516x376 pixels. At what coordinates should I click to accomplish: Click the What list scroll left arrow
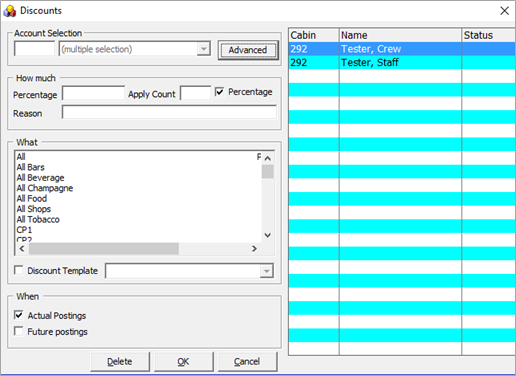22,249
